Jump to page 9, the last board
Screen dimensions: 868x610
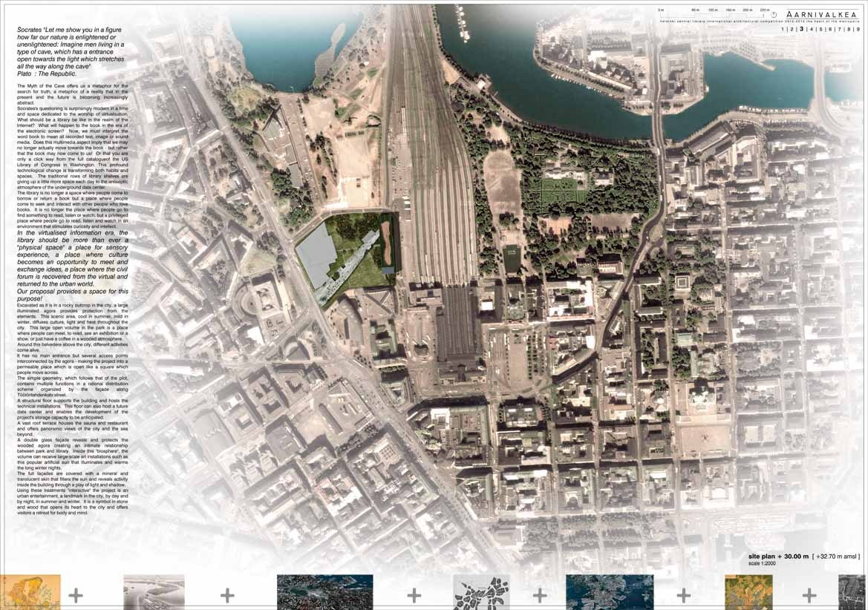pos(859,29)
